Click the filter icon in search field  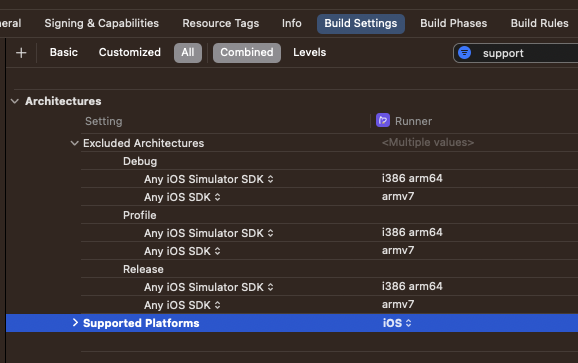pos(464,53)
